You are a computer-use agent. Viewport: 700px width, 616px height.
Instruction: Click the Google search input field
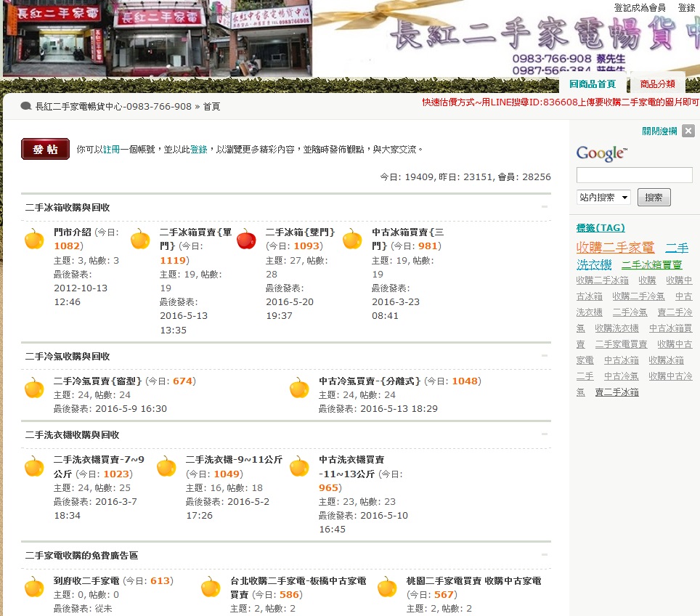[x=634, y=175]
